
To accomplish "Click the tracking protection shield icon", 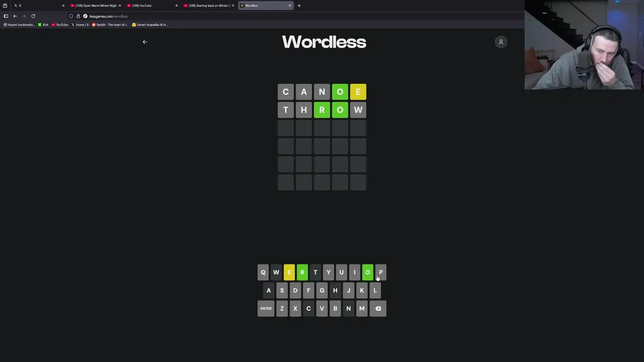I will [71, 16].
